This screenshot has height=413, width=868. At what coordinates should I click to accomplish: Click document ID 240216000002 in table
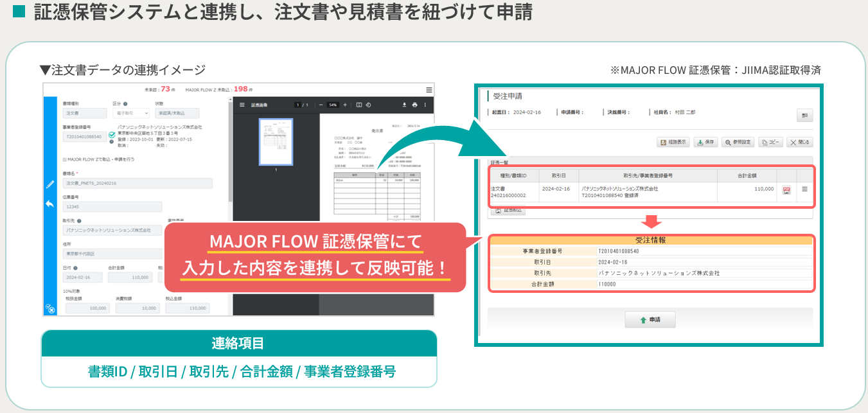pyautogui.click(x=508, y=195)
